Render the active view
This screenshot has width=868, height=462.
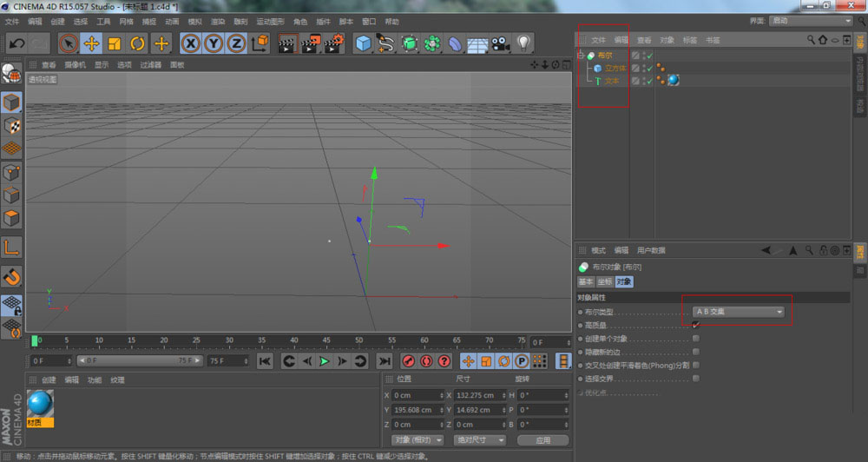tap(287, 43)
